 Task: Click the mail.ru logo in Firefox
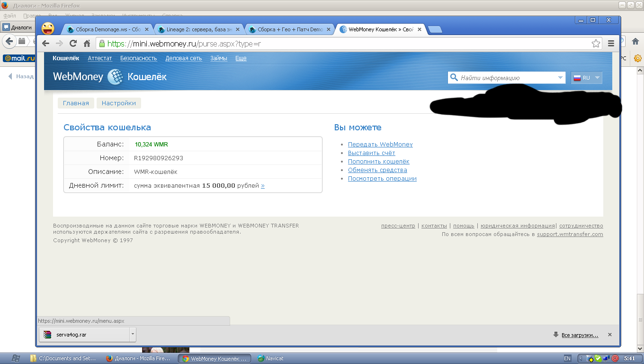[19, 58]
